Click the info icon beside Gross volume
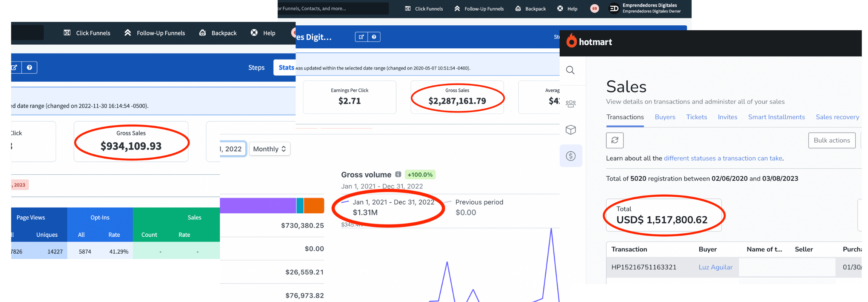 [x=398, y=174]
